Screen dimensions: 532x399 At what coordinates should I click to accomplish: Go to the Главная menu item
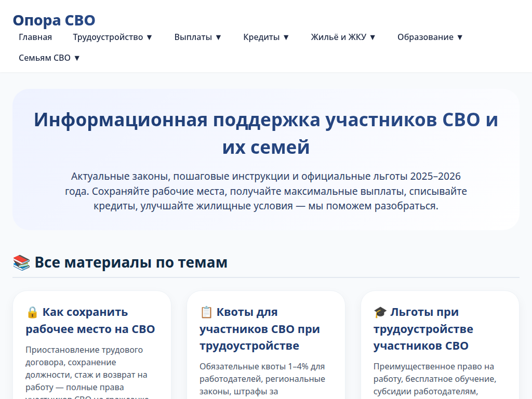point(35,37)
